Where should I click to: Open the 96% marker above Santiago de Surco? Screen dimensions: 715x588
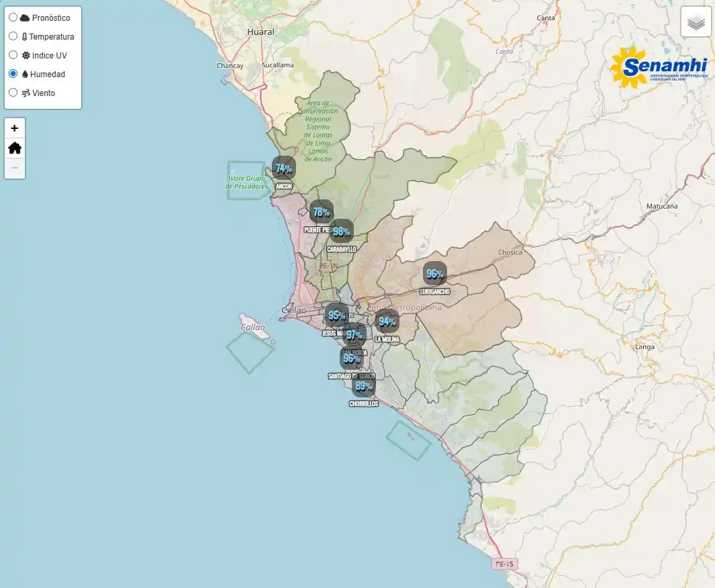click(352, 358)
